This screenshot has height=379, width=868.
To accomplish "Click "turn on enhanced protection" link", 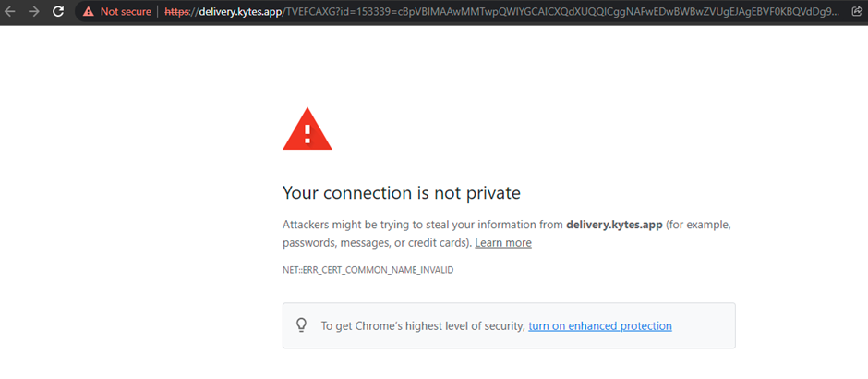I will pos(600,326).
